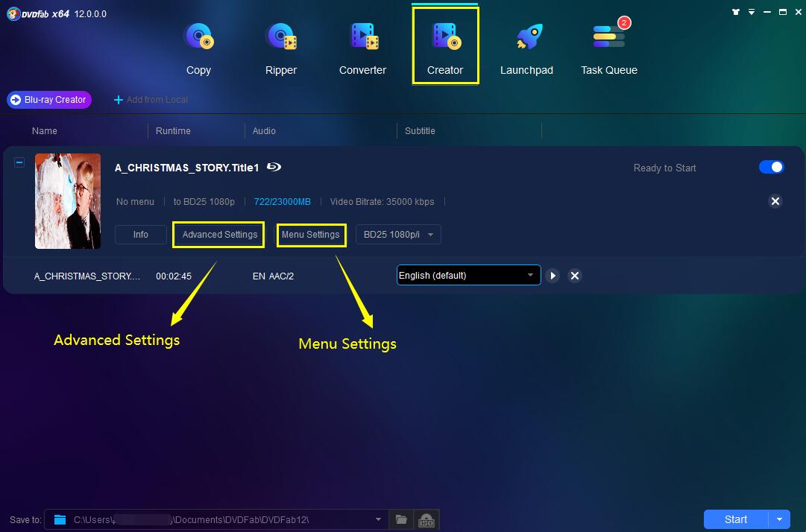Click the A_CHRISTMAS_STORY.... clip name
Image resolution: width=806 pixels, height=532 pixels.
(x=87, y=276)
